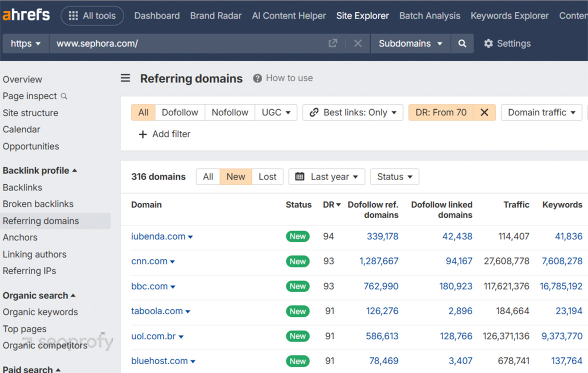Select the All link type filter
The width and height of the screenshot is (588, 373).
(143, 112)
